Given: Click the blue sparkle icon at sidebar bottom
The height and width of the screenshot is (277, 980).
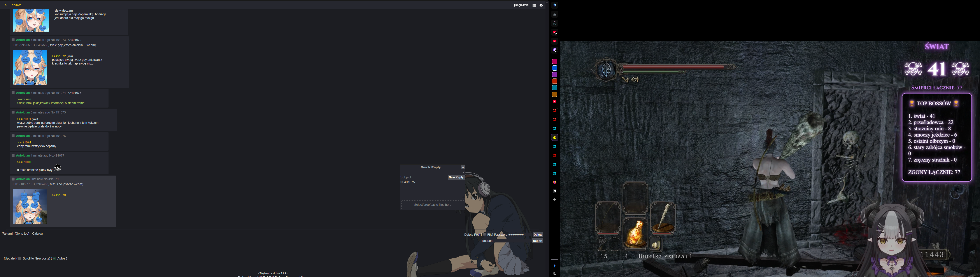Looking at the screenshot, I should [x=555, y=266].
